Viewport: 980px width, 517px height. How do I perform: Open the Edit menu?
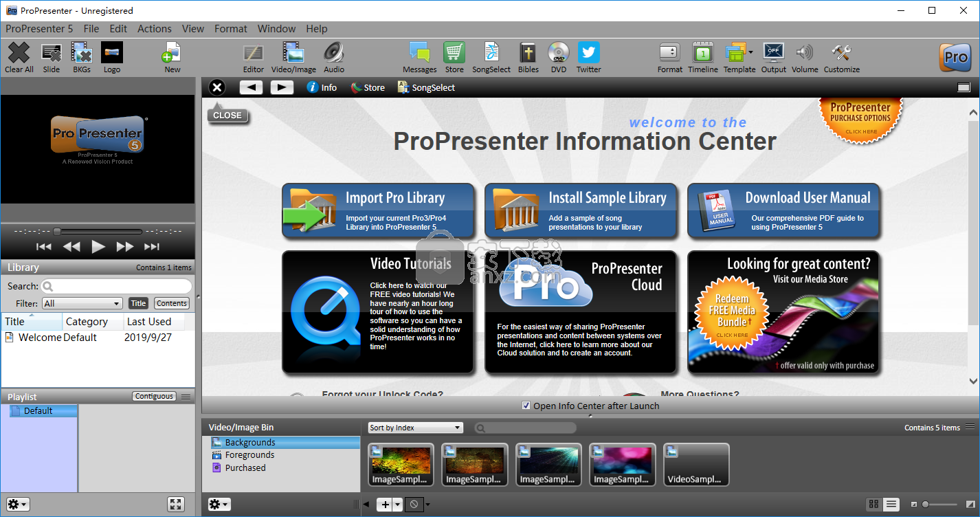click(x=118, y=29)
